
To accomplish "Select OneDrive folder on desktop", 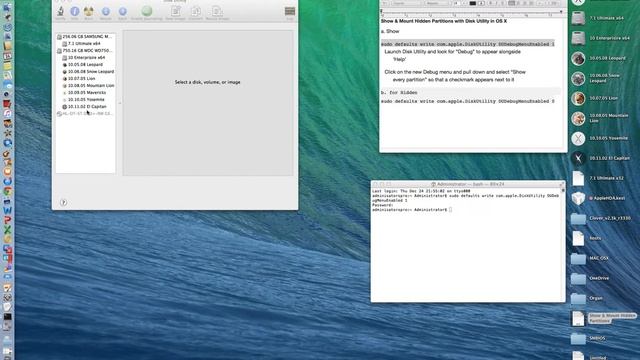I will click(578, 278).
